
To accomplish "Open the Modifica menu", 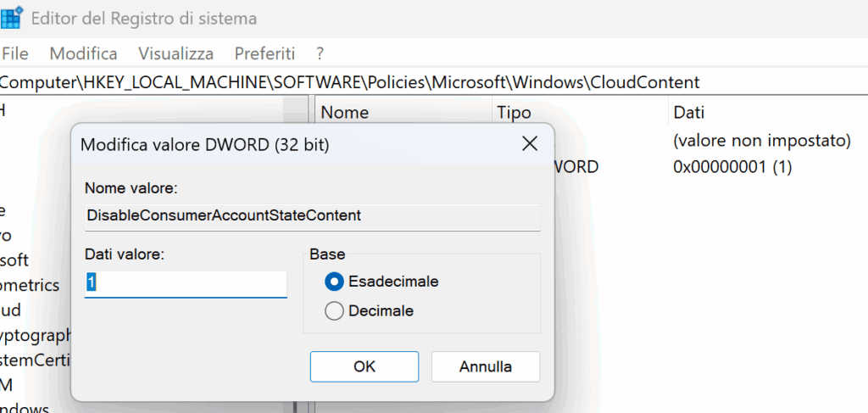I will (83, 53).
